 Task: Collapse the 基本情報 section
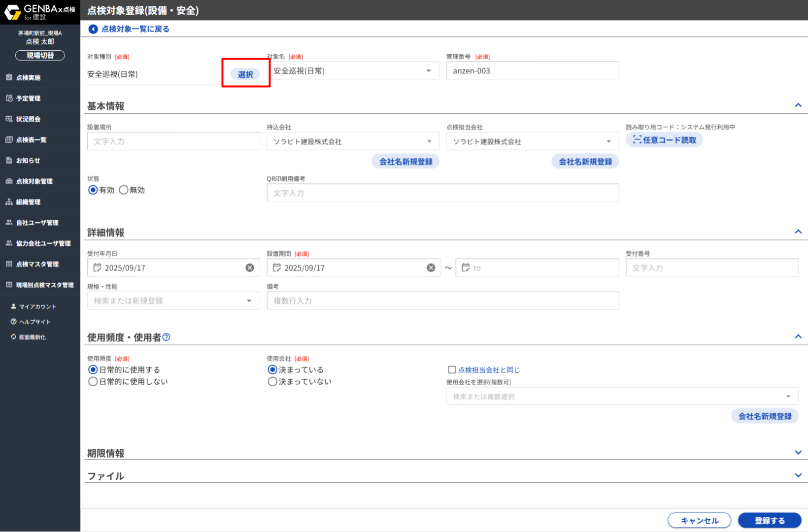tap(798, 105)
